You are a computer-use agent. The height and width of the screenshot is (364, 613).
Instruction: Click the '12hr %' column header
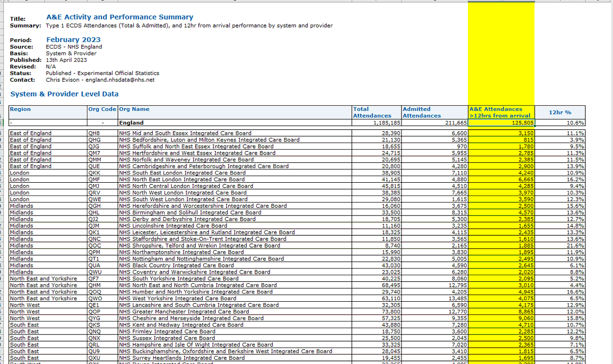[x=560, y=112]
